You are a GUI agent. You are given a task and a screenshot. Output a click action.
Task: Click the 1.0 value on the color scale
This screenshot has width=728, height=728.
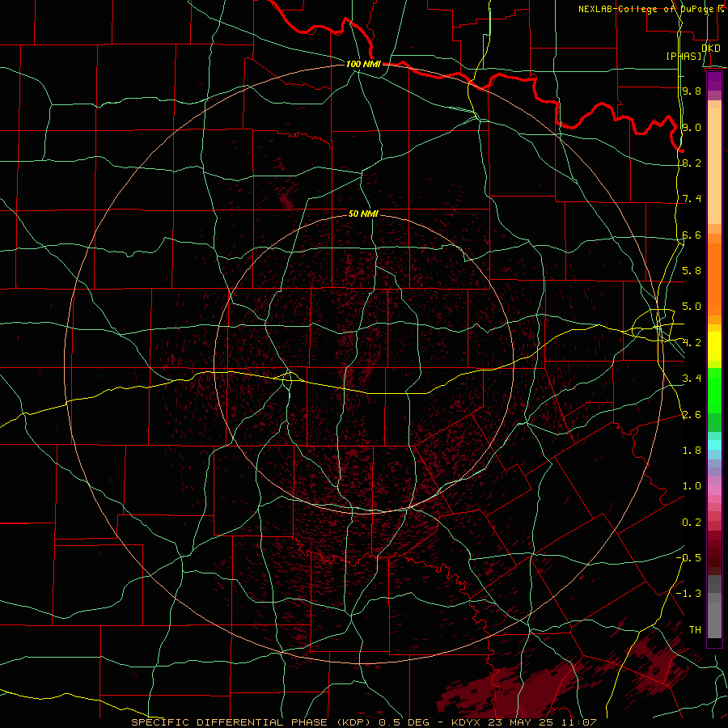[692, 486]
